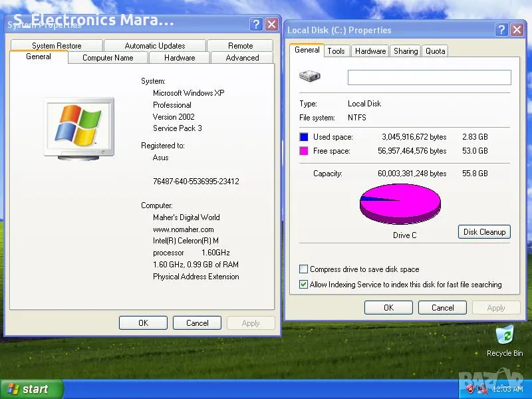Click OK in Local Disk Properties
The width and height of the screenshot is (532, 399).
click(x=388, y=308)
